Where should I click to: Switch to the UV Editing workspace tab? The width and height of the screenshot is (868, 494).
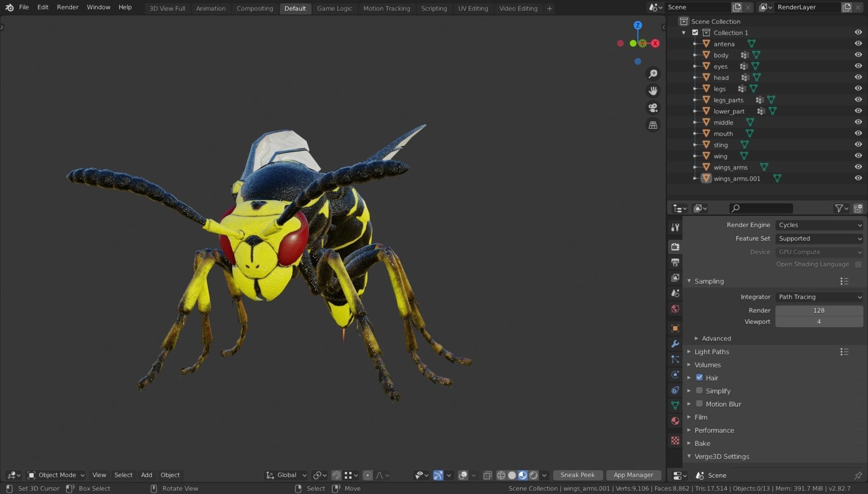pyautogui.click(x=473, y=8)
